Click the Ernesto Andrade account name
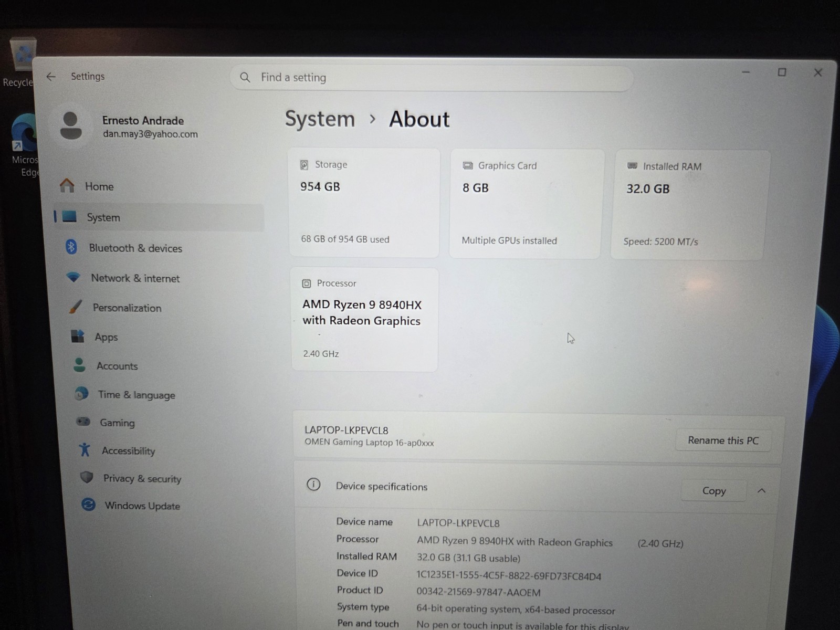The height and width of the screenshot is (630, 840). (143, 121)
